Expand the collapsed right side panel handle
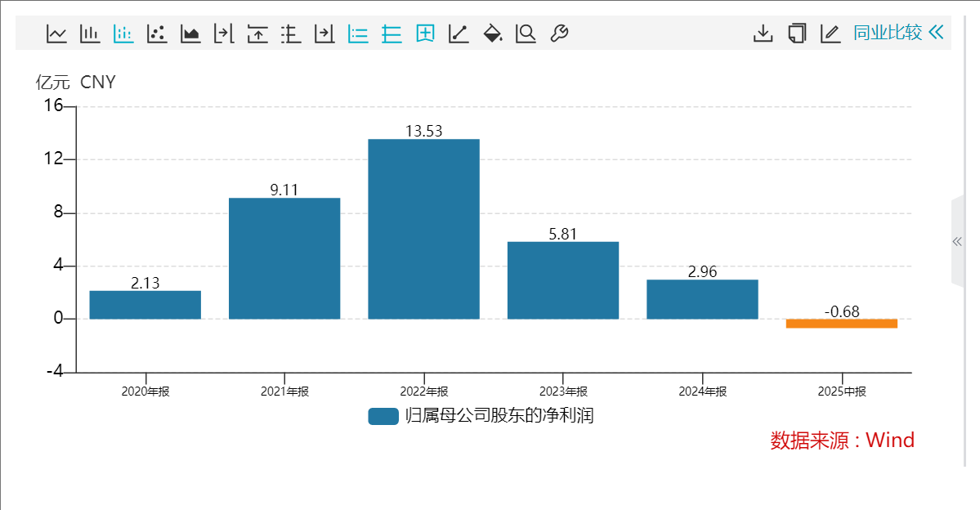980x510 pixels. 957,241
